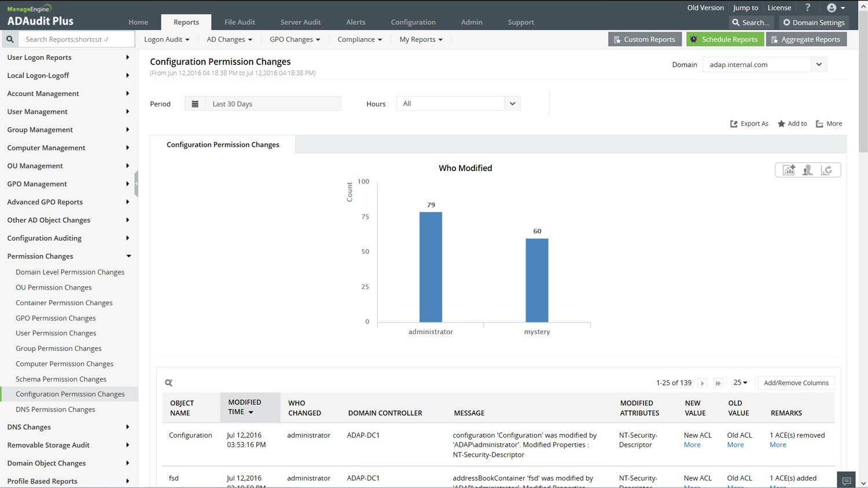868x488 pixels.
Task: Collapse the left sidebar panel handle
Action: (136, 184)
